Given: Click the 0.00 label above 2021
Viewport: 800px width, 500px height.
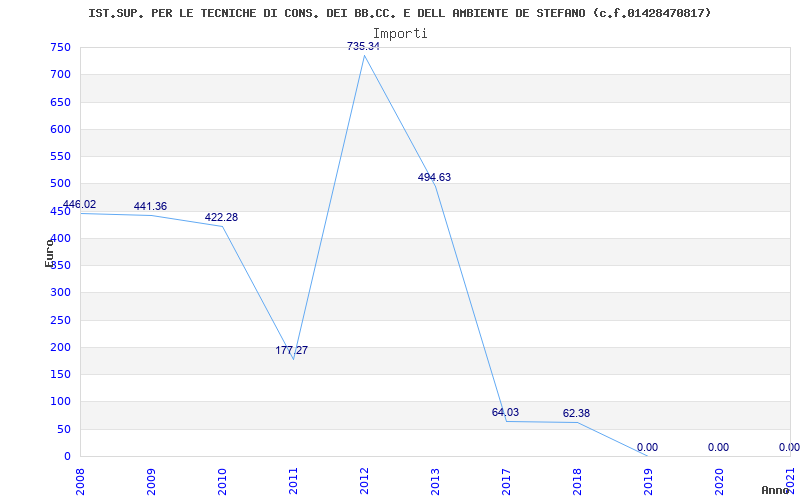Looking at the screenshot, I should tap(789, 447).
